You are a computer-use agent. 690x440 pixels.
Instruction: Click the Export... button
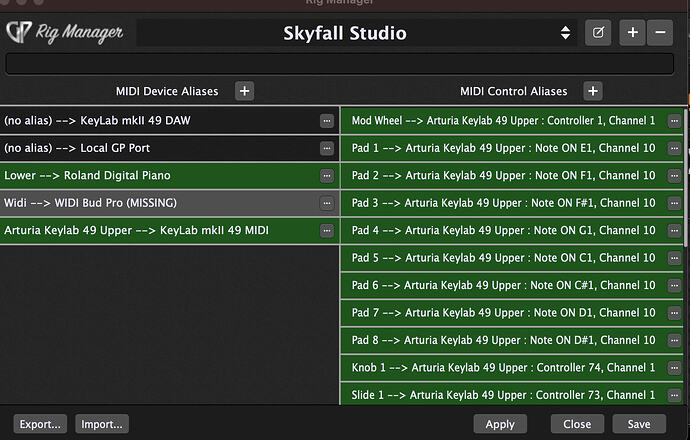[x=40, y=424]
